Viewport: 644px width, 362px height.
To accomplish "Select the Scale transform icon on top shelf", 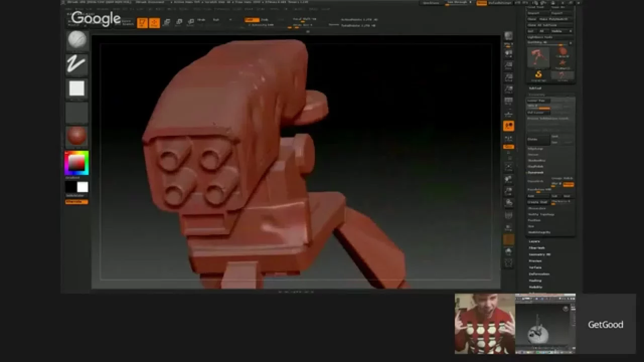I will 179,23.
